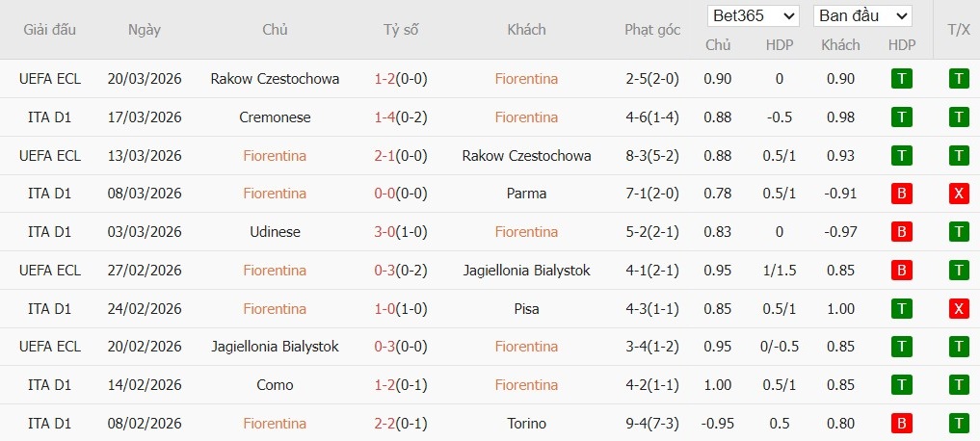980x441 pixels.
Task: Expand the Ban đầu odds dropdown
Action: click(x=862, y=16)
